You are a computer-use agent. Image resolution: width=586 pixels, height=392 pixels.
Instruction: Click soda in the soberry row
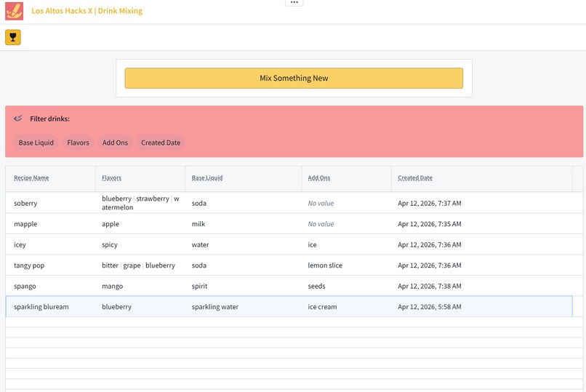[198, 204]
